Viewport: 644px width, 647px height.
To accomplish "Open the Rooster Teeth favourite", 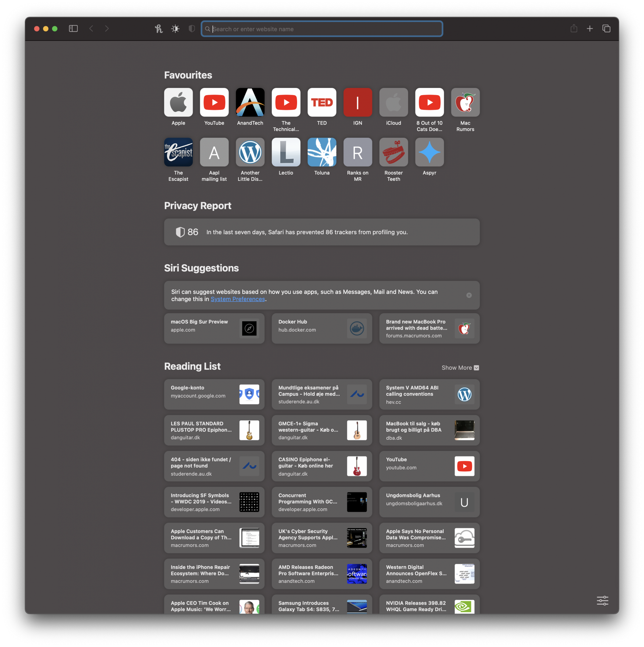I will [x=393, y=152].
